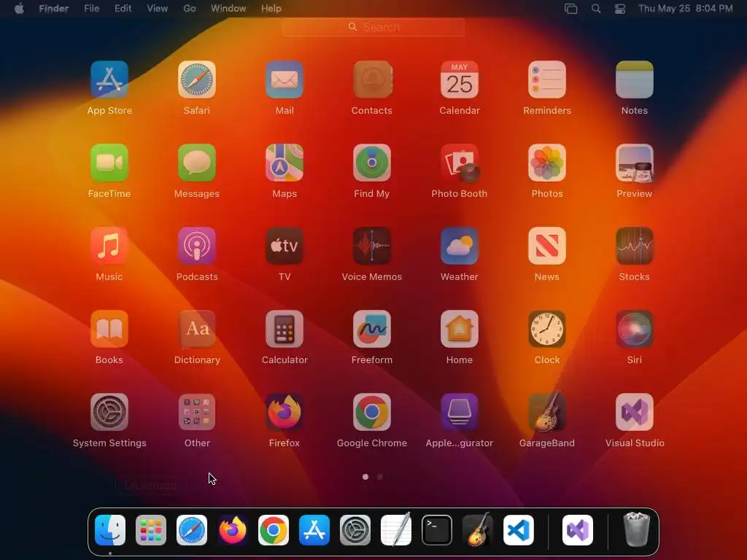Image resolution: width=747 pixels, height=560 pixels.
Task: Open App Store from Launchpad grid
Action: click(x=109, y=79)
